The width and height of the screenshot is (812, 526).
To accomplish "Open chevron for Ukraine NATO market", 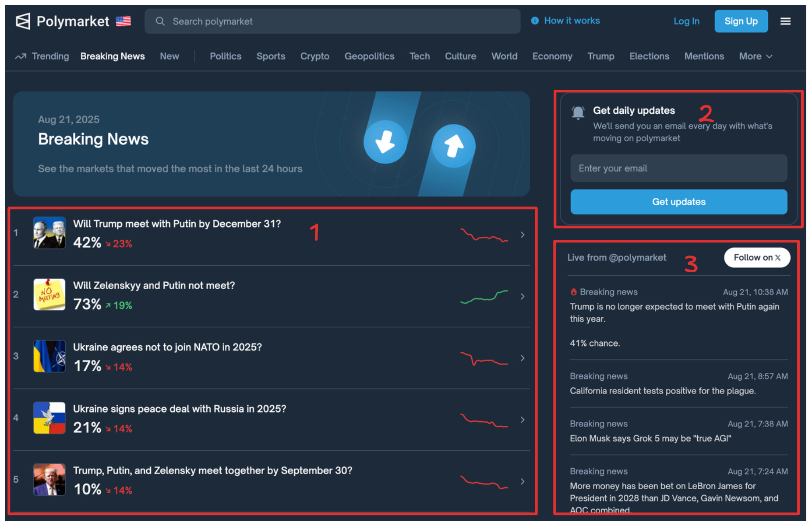I will pyautogui.click(x=523, y=358).
